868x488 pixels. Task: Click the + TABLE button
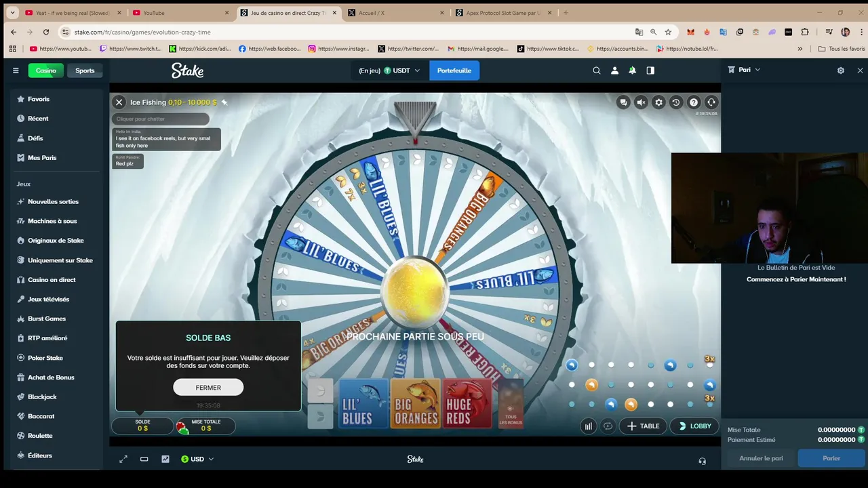pyautogui.click(x=643, y=426)
